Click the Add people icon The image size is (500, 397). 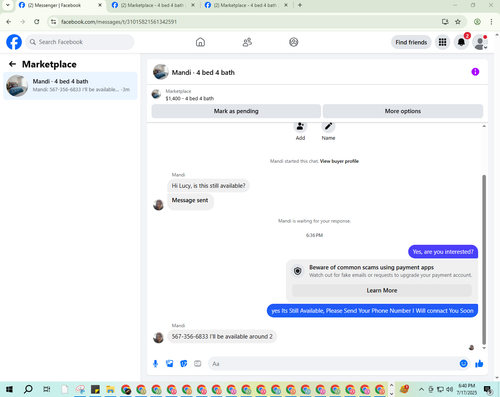click(x=300, y=127)
